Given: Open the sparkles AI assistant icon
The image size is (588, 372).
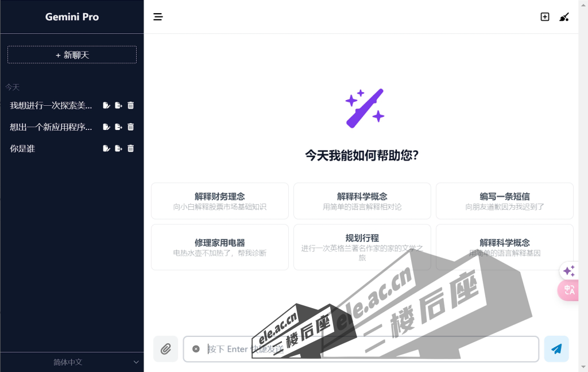Looking at the screenshot, I should point(568,270).
